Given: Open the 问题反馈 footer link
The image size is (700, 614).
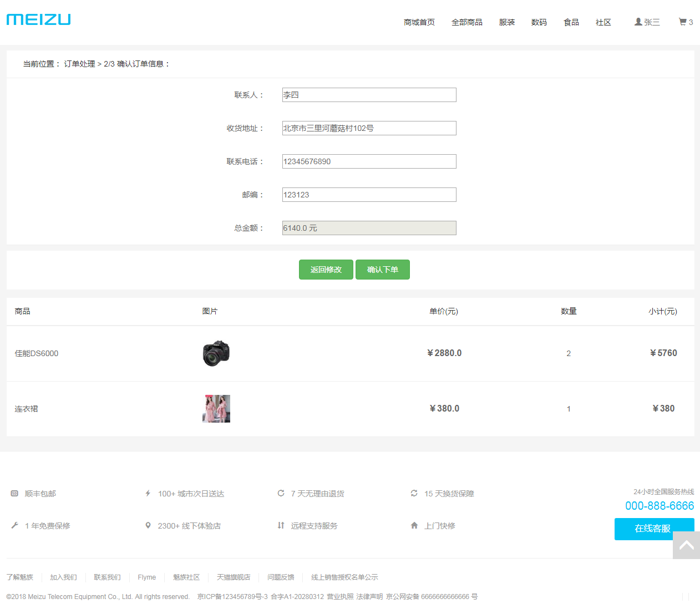Looking at the screenshot, I should click(281, 577).
